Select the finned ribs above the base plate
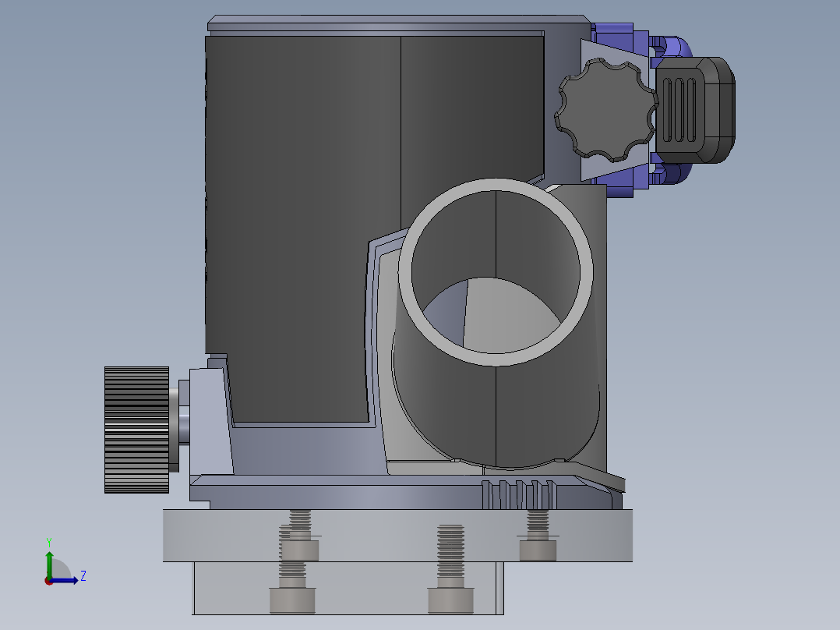 tap(519, 494)
